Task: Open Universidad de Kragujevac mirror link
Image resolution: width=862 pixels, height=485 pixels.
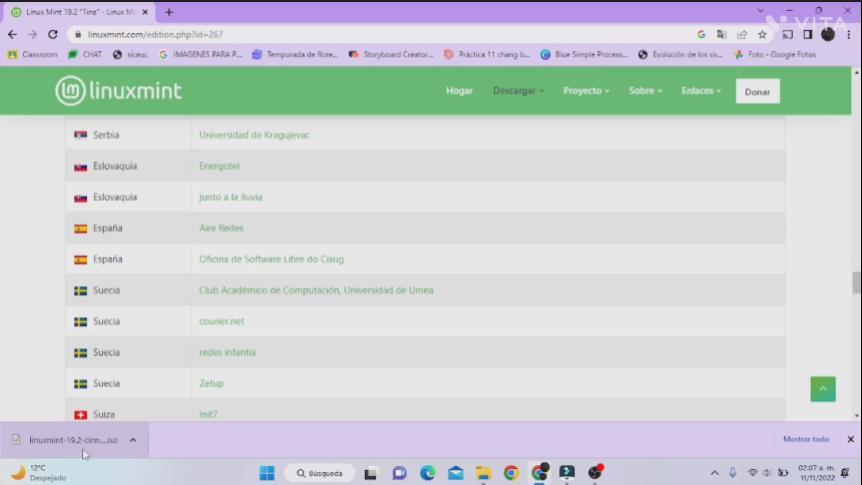Action: 254,135
